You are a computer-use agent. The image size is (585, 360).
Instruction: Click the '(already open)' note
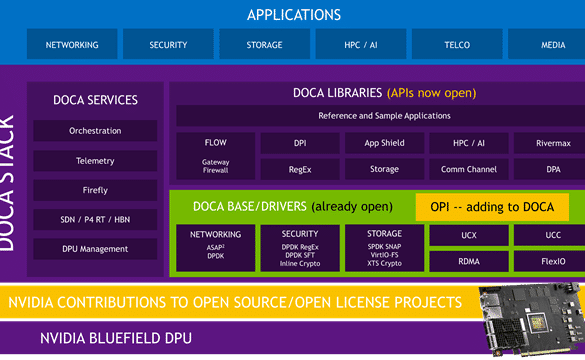pyautogui.click(x=352, y=206)
